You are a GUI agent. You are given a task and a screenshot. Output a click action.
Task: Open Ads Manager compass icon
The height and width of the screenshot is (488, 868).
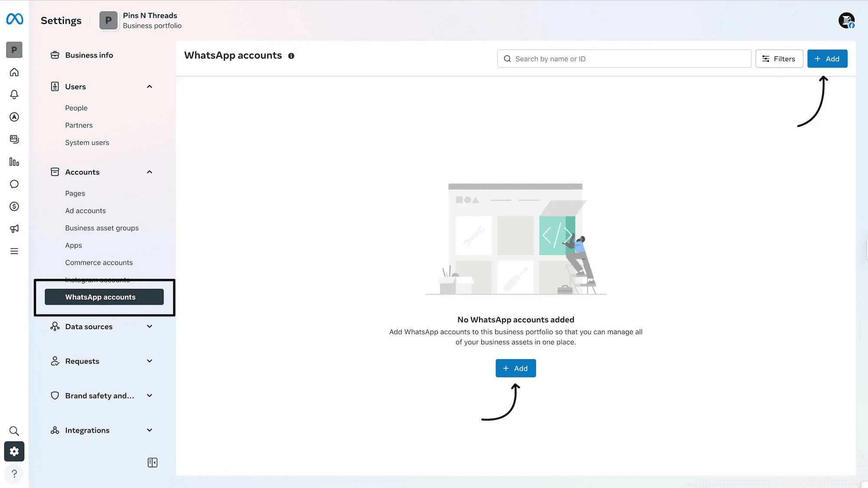point(14,117)
